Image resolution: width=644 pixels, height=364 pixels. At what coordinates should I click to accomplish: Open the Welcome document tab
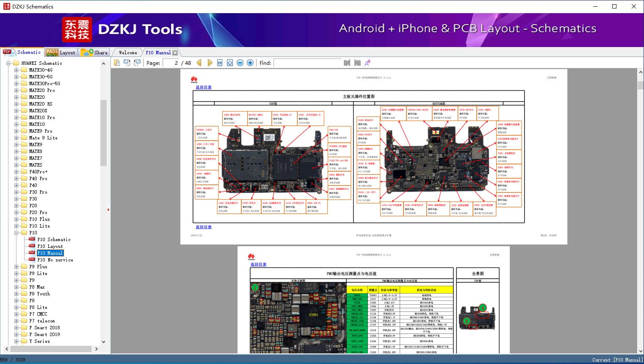(x=128, y=53)
